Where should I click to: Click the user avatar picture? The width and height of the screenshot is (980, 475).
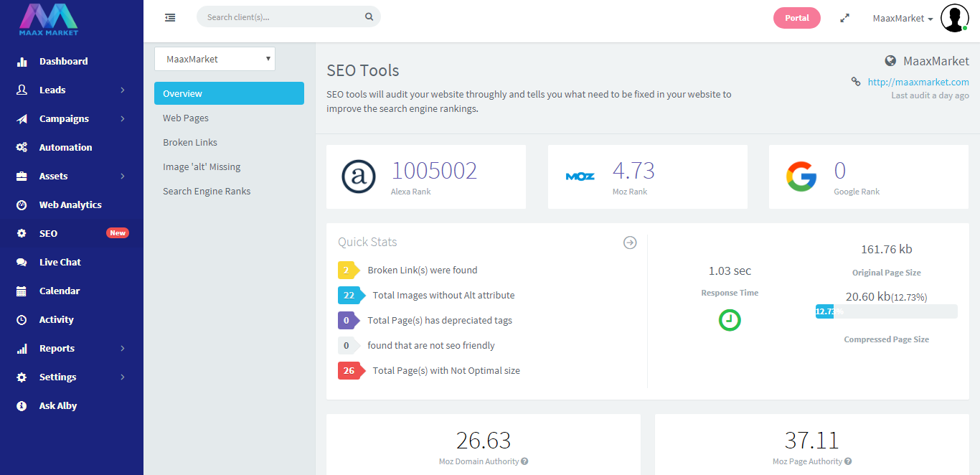click(x=955, y=18)
